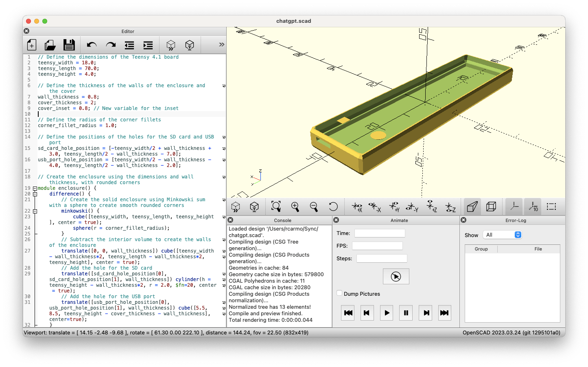Create a new file with the New icon
Image resolution: width=588 pixels, height=367 pixels.
tap(32, 45)
